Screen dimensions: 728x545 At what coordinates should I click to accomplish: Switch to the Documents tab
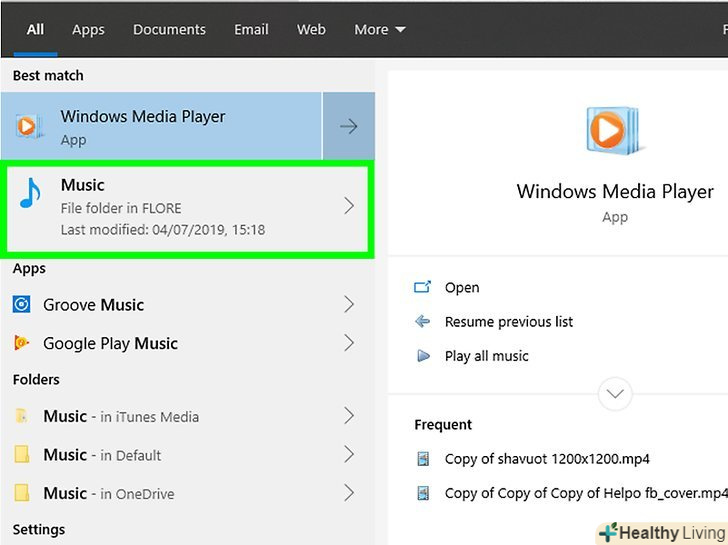point(169,30)
